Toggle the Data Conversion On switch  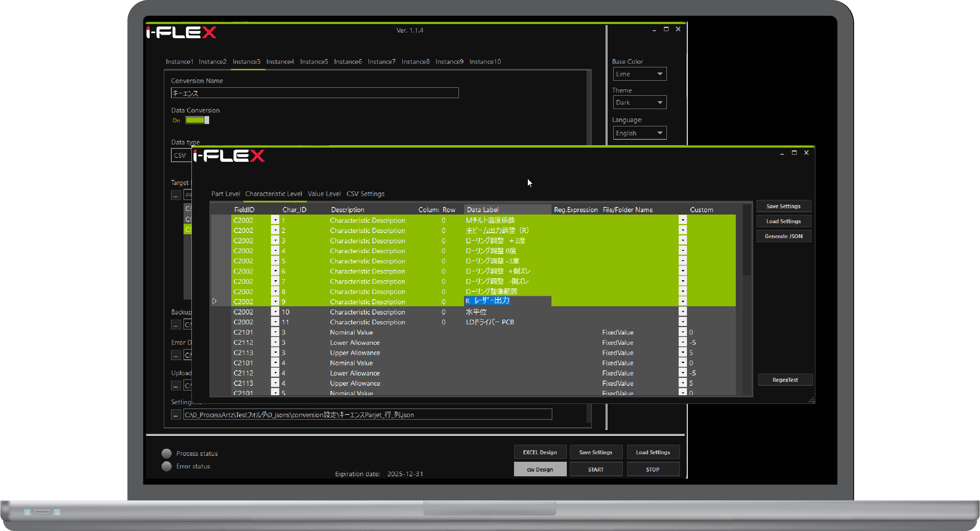pos(197,120)
